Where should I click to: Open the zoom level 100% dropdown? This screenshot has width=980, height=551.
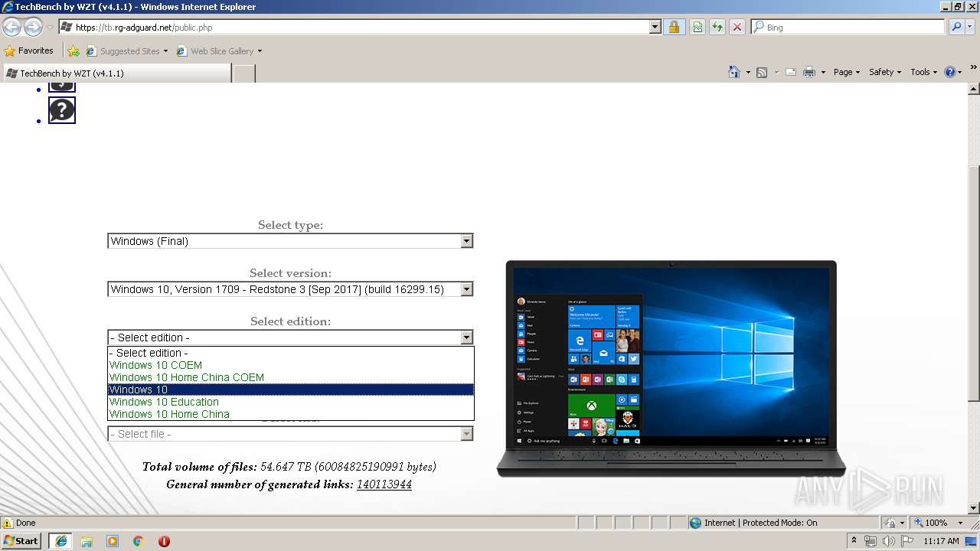tap(960, 523)
